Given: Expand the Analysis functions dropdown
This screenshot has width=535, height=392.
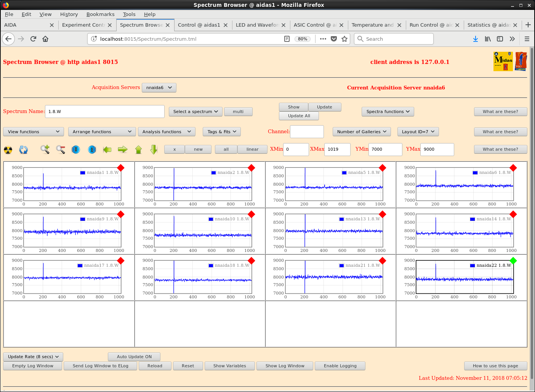Looking at the screenshot, I should click(167, 132).
